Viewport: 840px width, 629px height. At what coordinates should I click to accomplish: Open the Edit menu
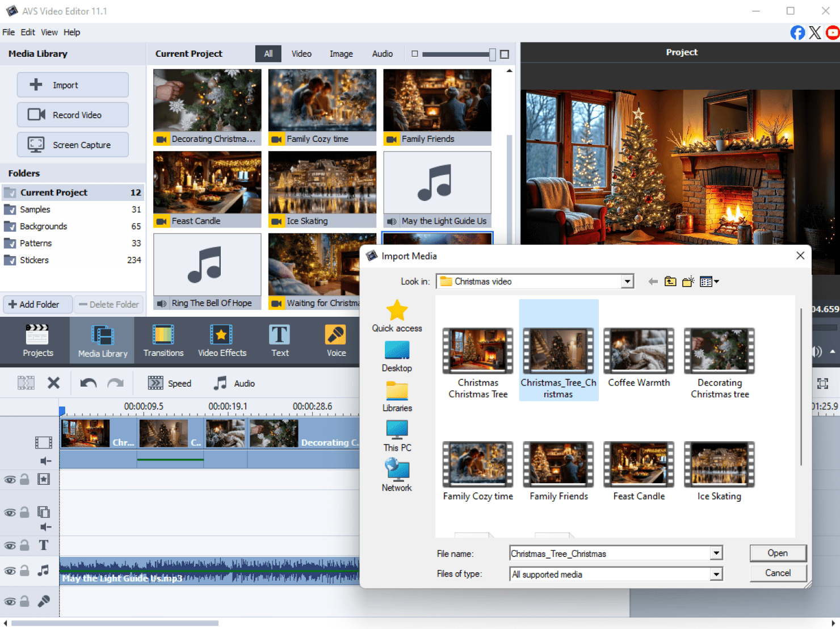[28, 32]
